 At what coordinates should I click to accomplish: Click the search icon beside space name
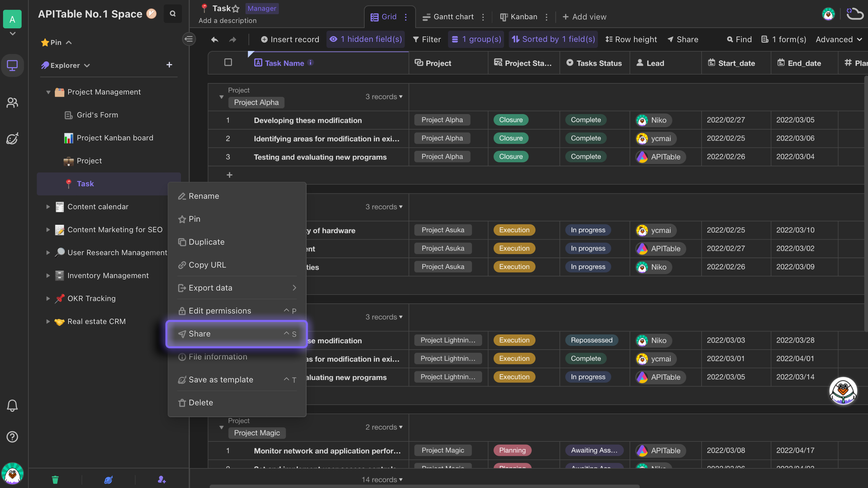tap(173, 14)
